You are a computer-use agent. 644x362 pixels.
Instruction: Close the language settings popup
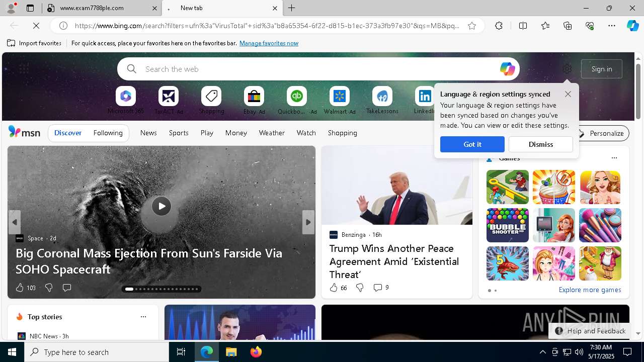[x=568, y=94]
